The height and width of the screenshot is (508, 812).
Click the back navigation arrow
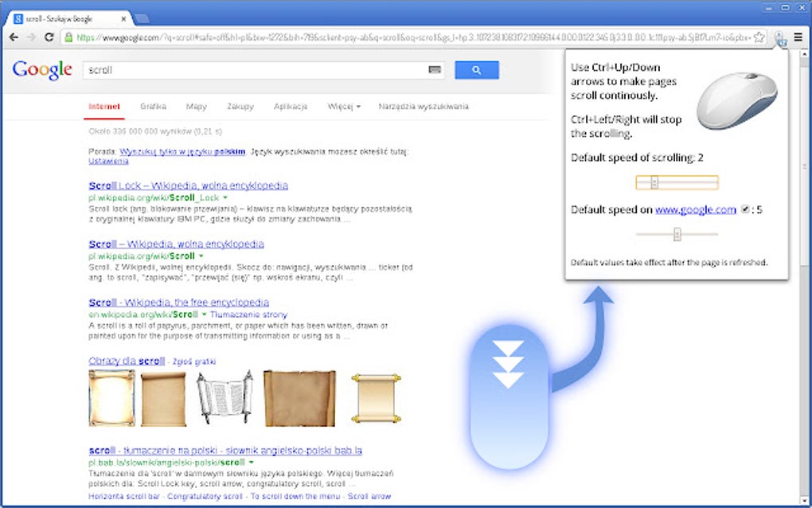[x=13, y=37]
